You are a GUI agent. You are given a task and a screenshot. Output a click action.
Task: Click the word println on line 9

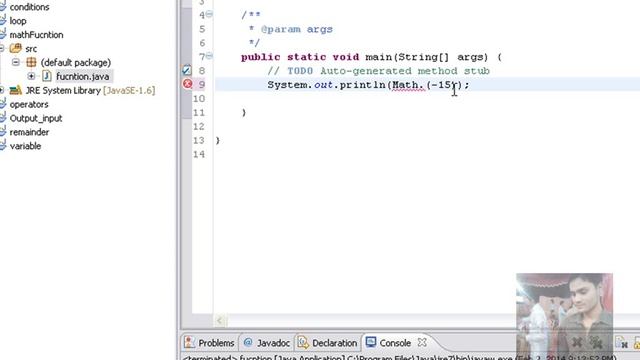[362, 85]
